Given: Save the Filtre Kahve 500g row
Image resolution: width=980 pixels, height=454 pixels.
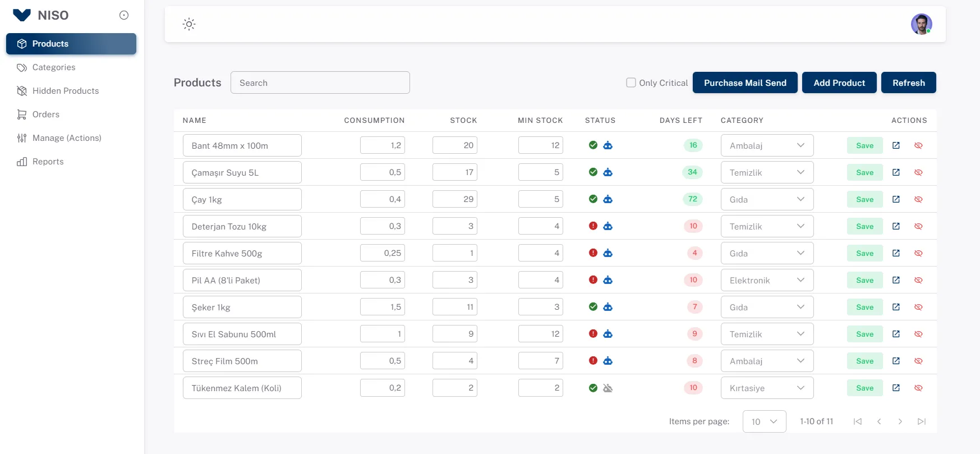Looking at the screenshot, I should (864, 253).
